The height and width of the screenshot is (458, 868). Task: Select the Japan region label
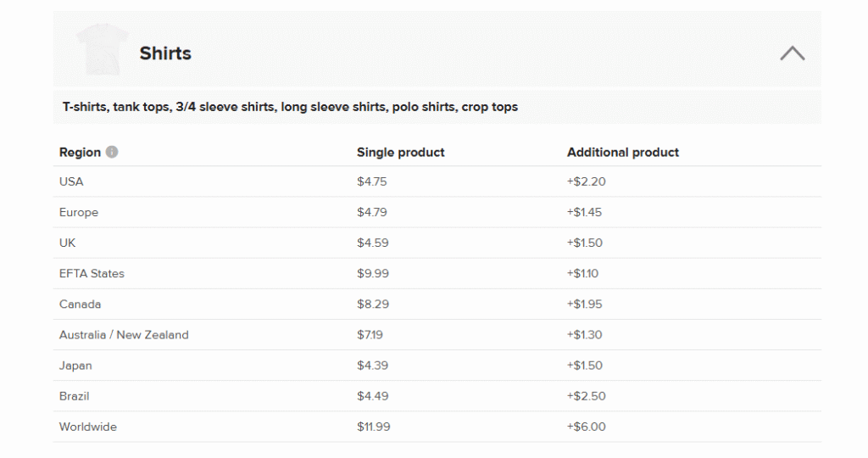click(x=75, y=366)
